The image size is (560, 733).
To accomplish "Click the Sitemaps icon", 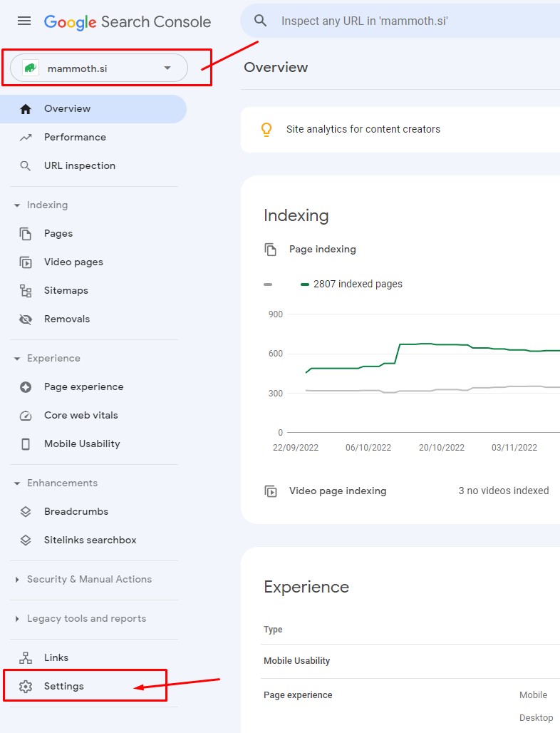I will (x=26, y=291).
